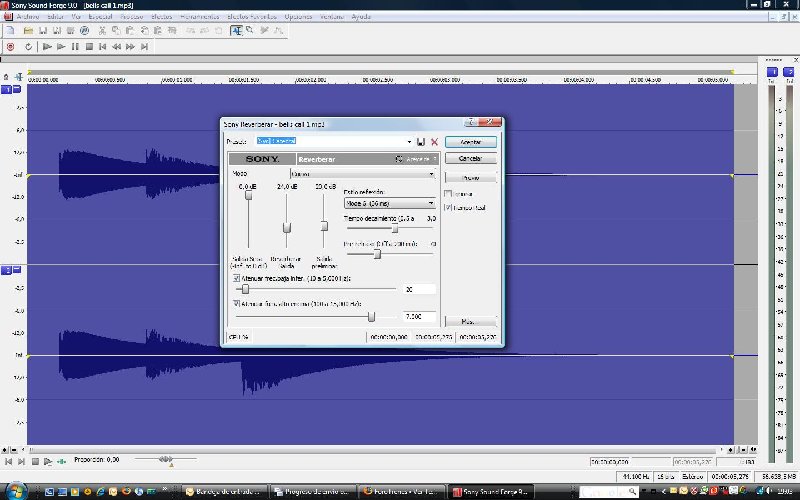Viewport: 800px width, 500px height.
Task: Click the reverb out vertical slider handle
Action: [x=287, y=228]
